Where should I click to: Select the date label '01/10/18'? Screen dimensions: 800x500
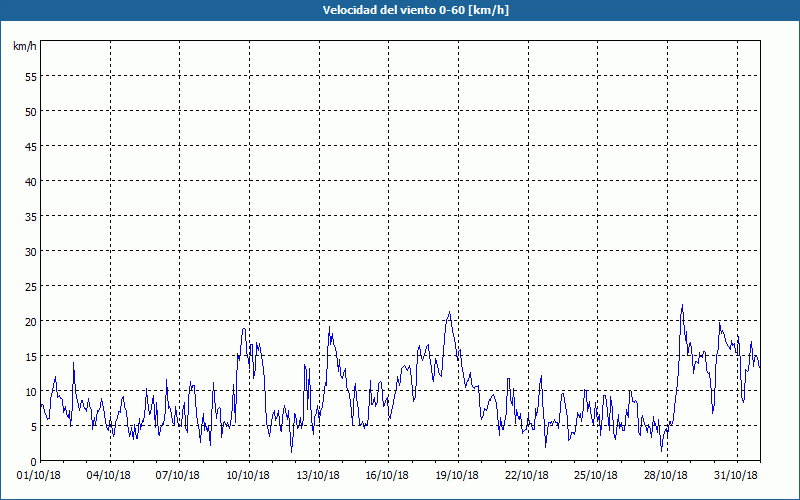tap(39, 476)
